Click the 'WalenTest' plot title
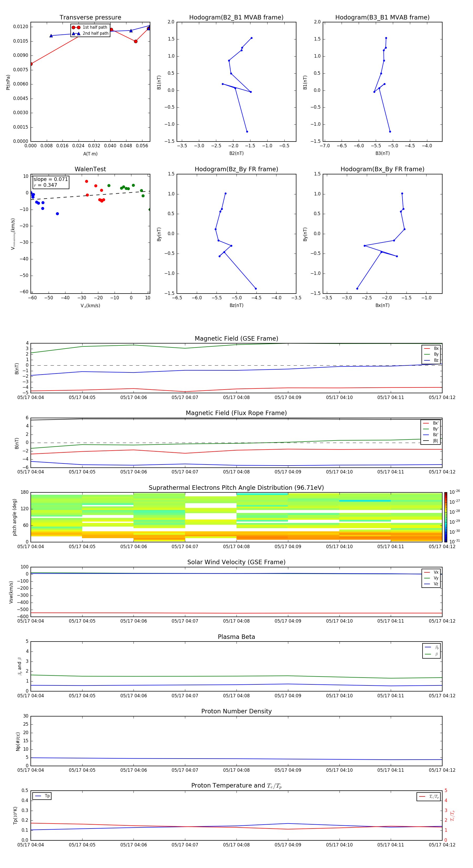 tap(90, 169)
